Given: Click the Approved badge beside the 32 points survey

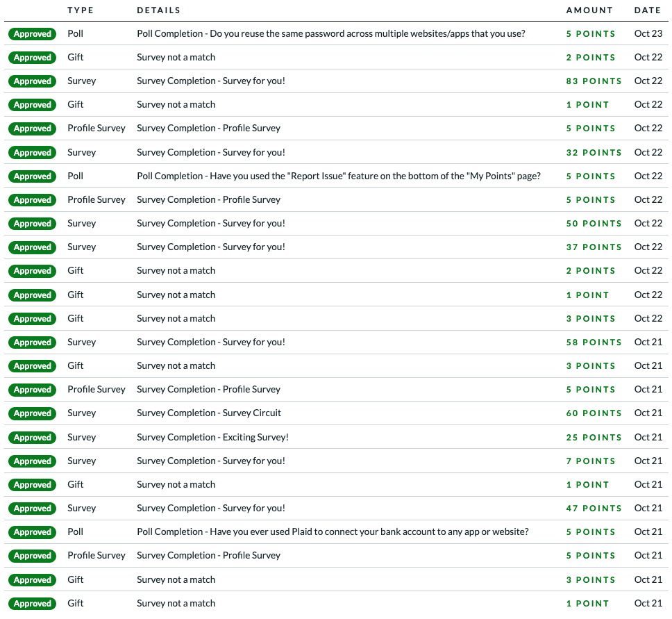Looking at the screenshot, I should pyautogui.click(x=33, y=153).
